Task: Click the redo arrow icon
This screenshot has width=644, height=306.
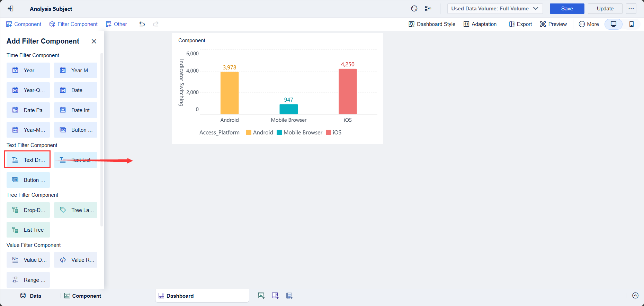Action: click(156, 24)
